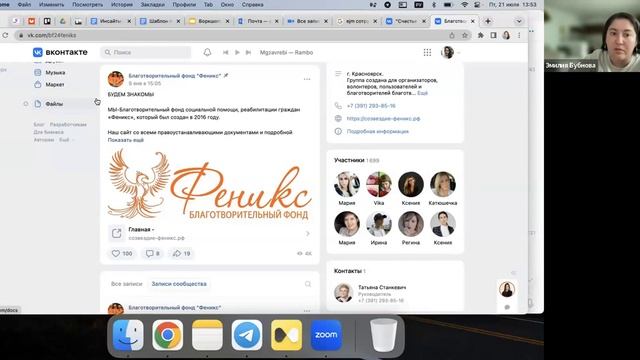Search the community wall posts
Screen dimensions: 640x360
click(x=308, y=284)
